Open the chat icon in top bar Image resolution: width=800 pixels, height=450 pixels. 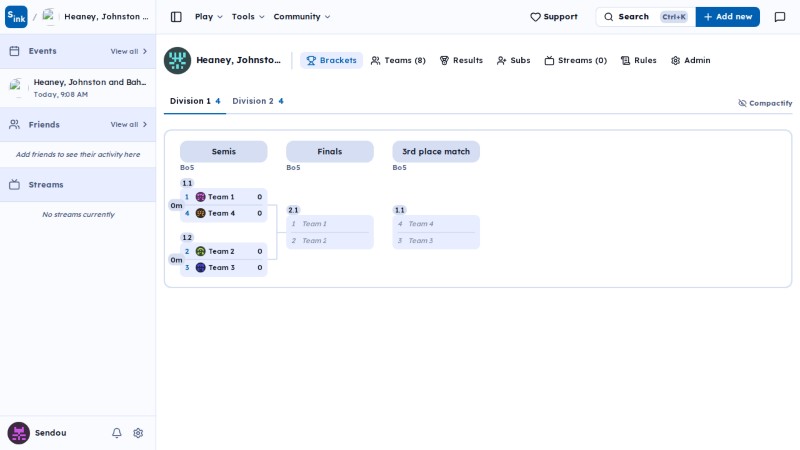(780, 17)
